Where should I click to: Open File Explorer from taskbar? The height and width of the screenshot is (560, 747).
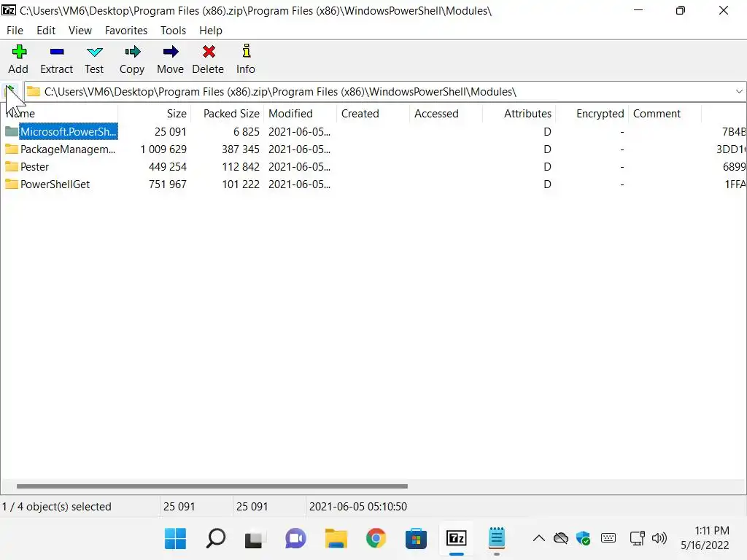[x=336, y=539]
